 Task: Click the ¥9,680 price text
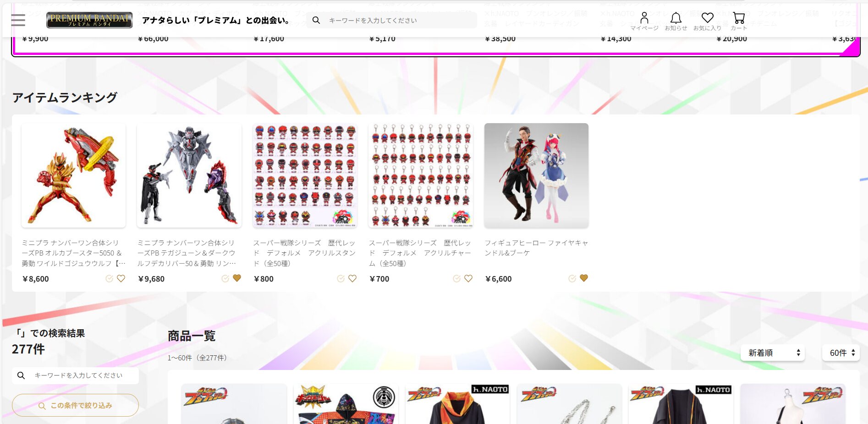tap(151, 279)
